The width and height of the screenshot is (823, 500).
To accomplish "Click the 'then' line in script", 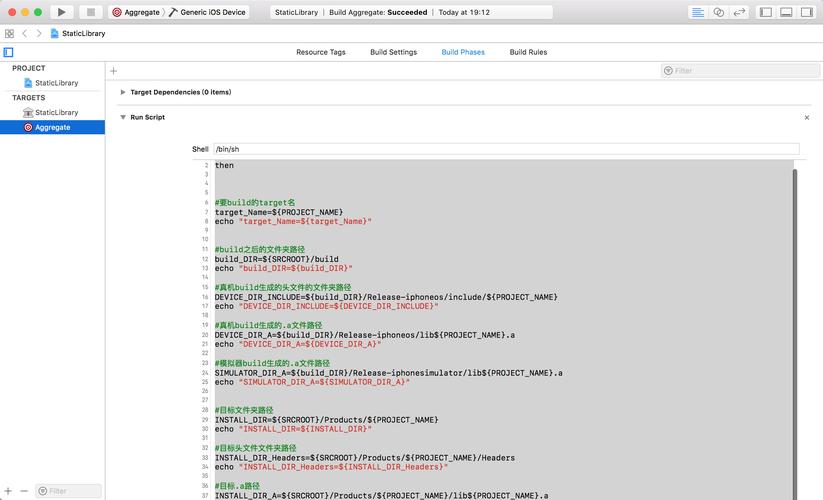I will (224, 165).
